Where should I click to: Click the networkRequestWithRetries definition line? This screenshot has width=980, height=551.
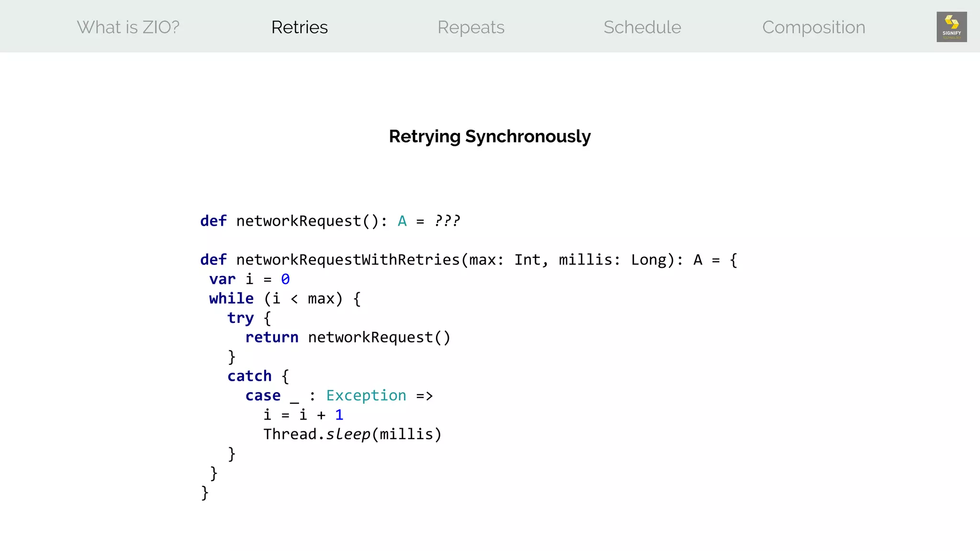point(469,260)
